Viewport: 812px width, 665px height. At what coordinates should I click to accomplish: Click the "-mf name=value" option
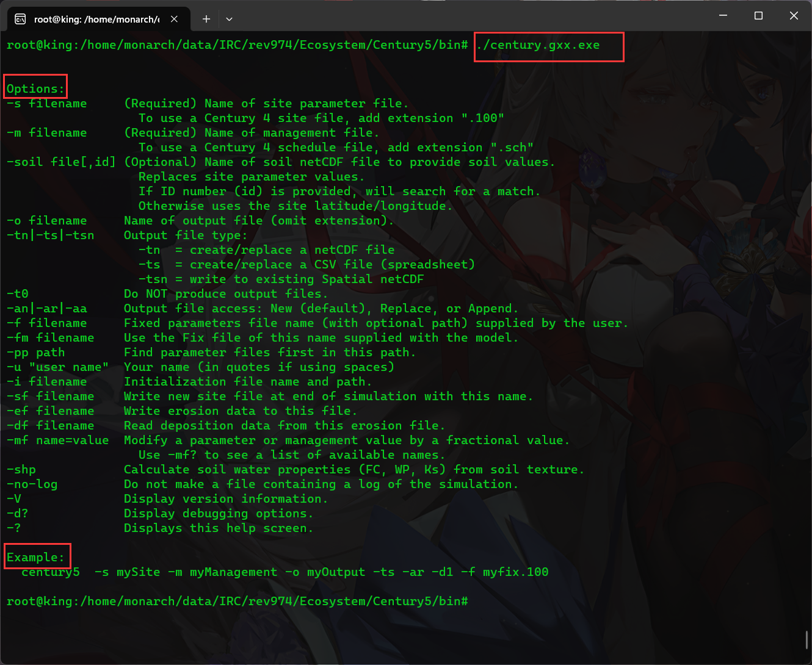coord(58,440)
